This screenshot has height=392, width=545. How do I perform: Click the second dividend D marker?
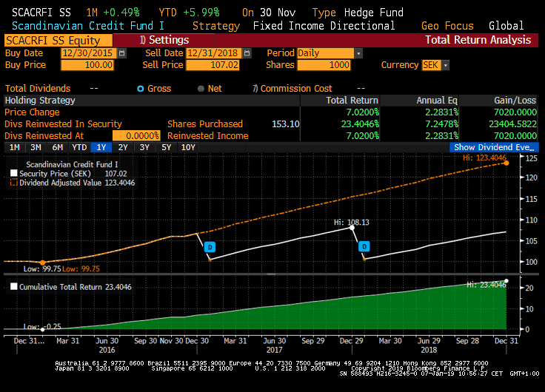tap(364, 246)
